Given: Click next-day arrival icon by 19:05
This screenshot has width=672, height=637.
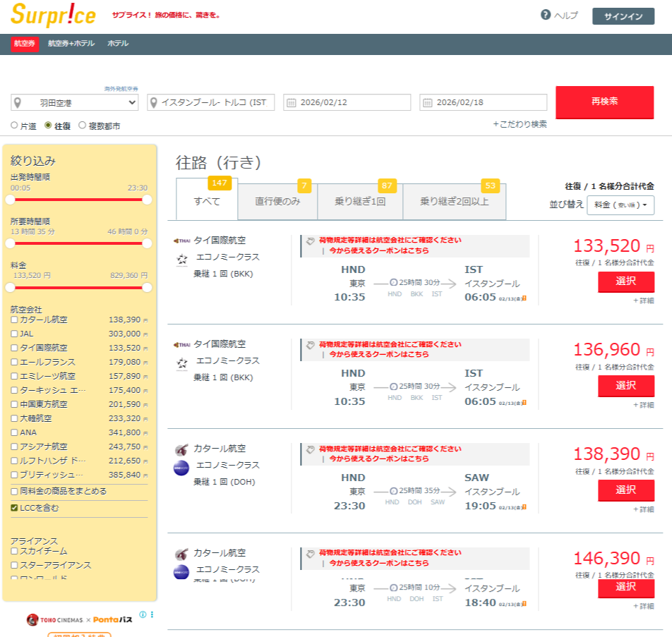Looking at the screenshot, I should tap(524, 507).
